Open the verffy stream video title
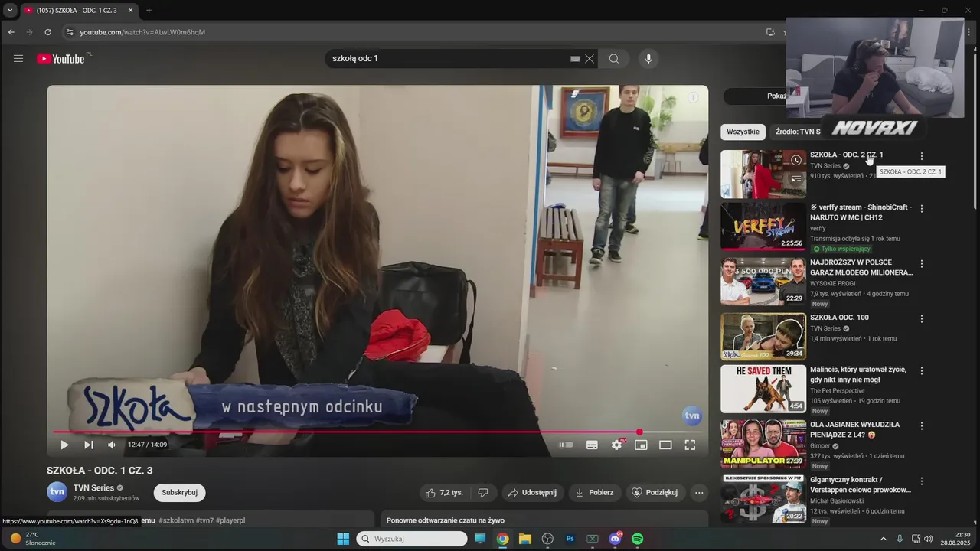The height and width of the screenshot is (551, 980). pyautogui.click(x=861, y=212)
